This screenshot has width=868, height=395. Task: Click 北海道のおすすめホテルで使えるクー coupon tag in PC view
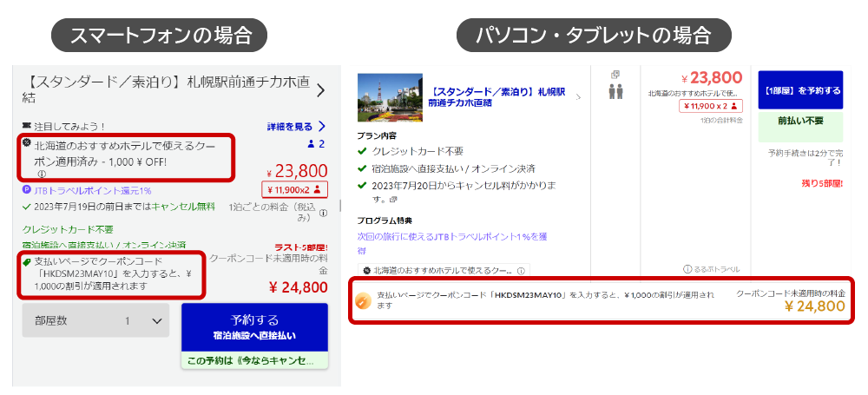[444, 271]
